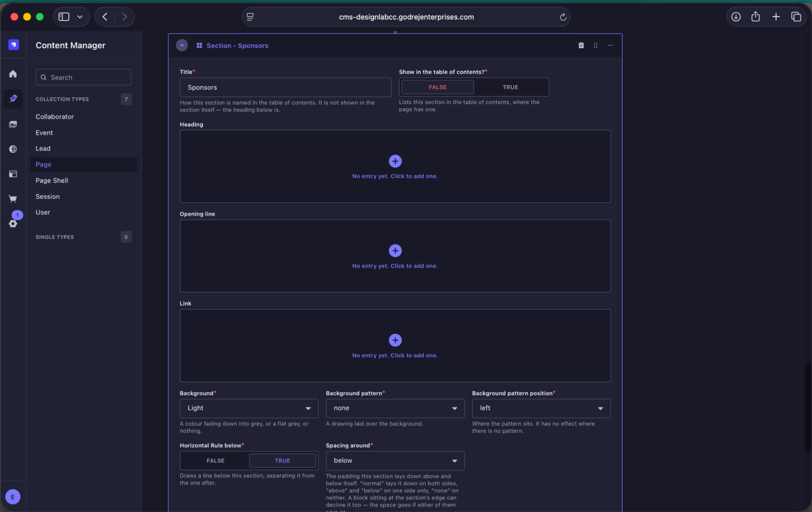812x512 pixels.
Task: Set Horizontal Rule below to FALSE
Action: click(x=215, y=460)
